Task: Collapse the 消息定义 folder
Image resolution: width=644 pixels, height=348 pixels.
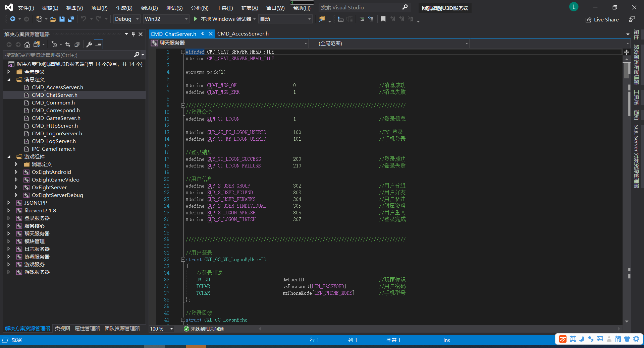Action: (9, 80)
